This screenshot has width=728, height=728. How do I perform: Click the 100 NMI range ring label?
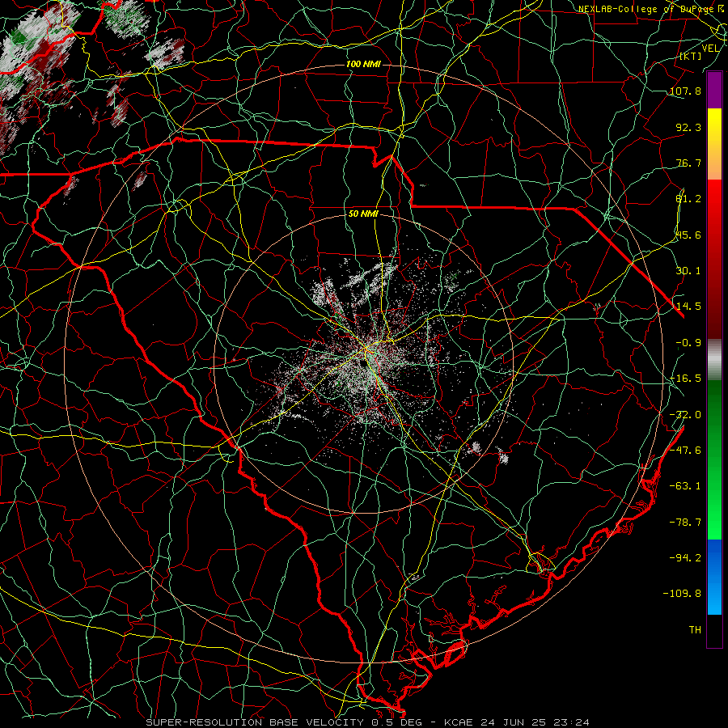pyautogui.click(x=363, y=64)
